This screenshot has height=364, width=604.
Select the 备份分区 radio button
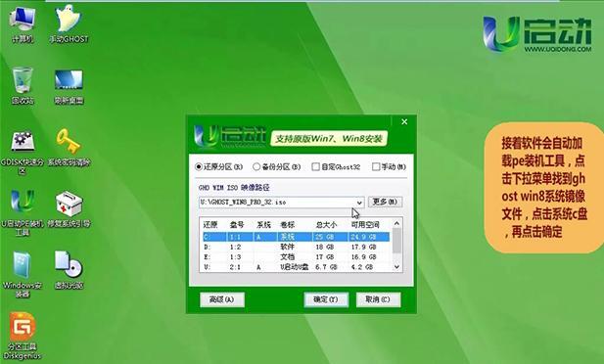[x=256, y=166]
